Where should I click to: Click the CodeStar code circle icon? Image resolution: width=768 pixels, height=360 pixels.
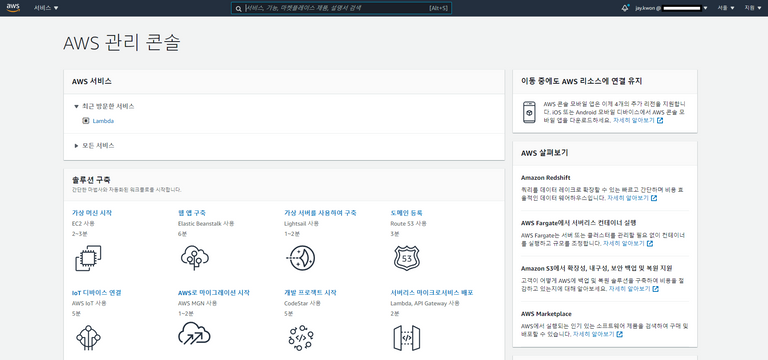click(x=300, y=337)
